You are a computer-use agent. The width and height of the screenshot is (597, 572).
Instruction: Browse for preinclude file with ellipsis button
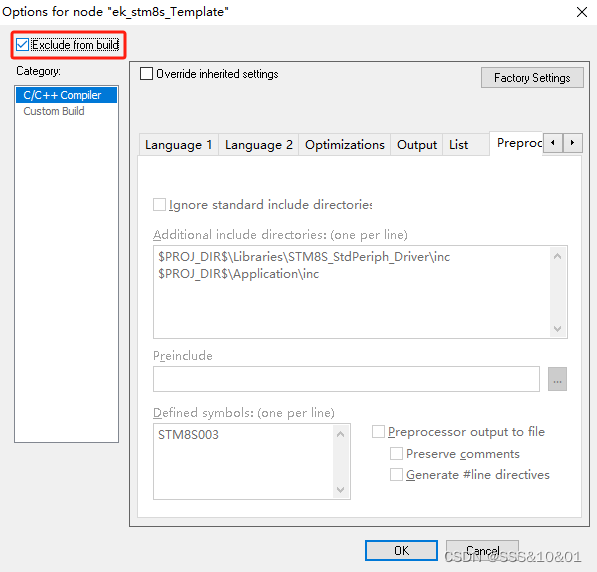[557, 379]
